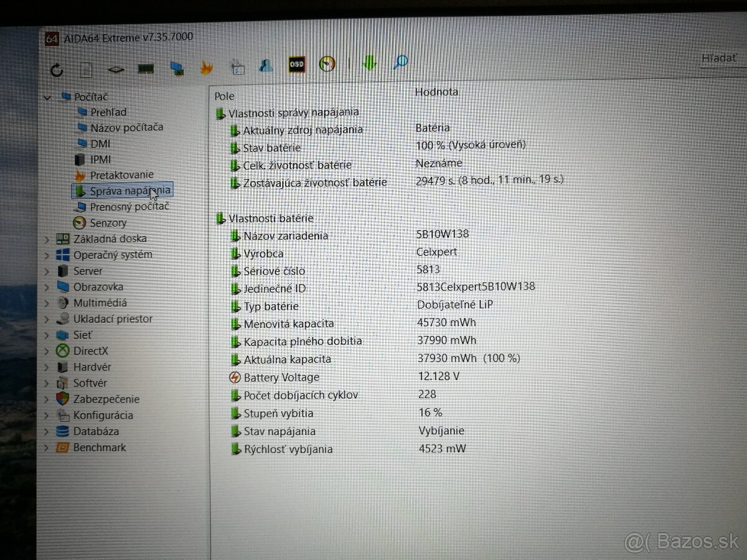The image size is (747, 560).
Task: Select the Senzory tree item
Action: pyautogui.click(x=107, y=223)
